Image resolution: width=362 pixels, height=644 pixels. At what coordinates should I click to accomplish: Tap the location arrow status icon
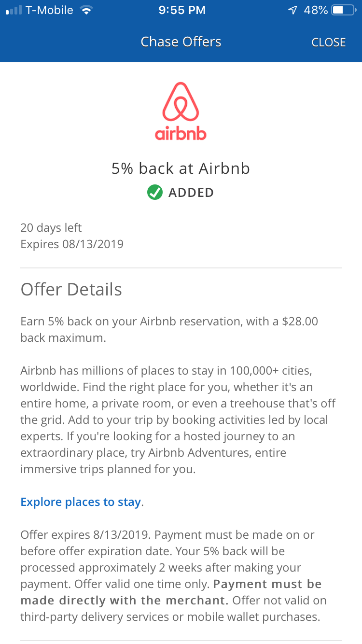pos(292,10)
